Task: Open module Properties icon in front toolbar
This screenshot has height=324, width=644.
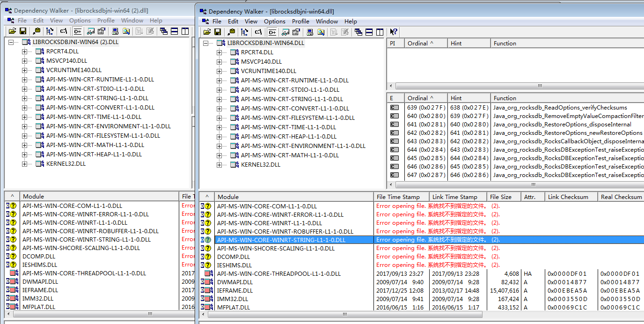Action: 296,32
